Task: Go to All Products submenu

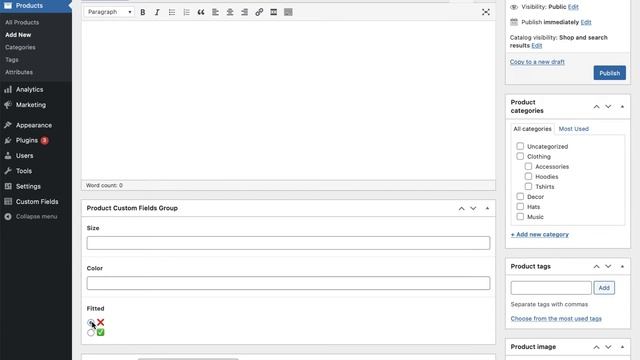Action: coord(22,22)
